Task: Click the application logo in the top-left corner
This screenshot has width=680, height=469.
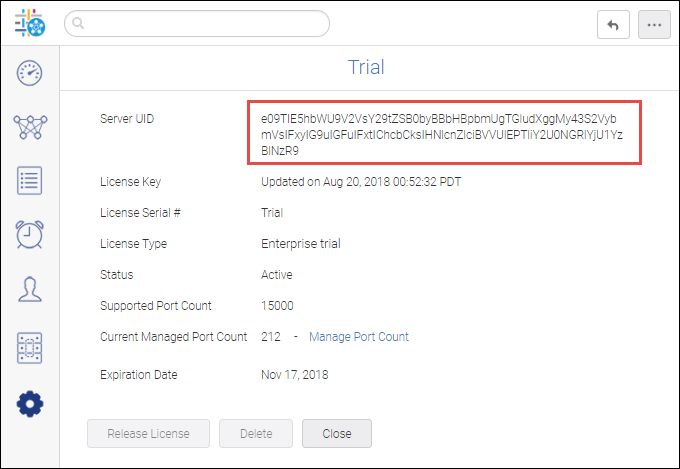Action: (29, 23)
